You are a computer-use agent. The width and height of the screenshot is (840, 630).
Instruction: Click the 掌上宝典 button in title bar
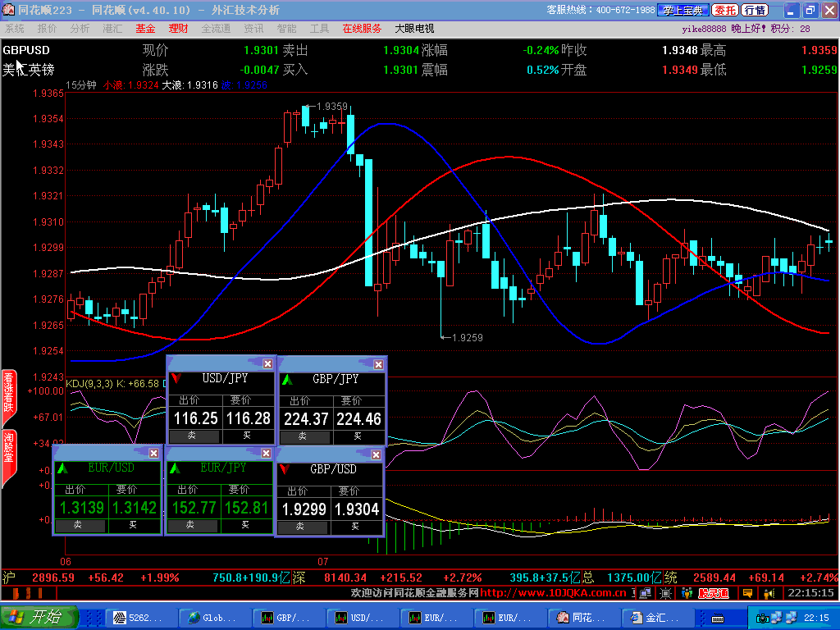coord(683,10)
